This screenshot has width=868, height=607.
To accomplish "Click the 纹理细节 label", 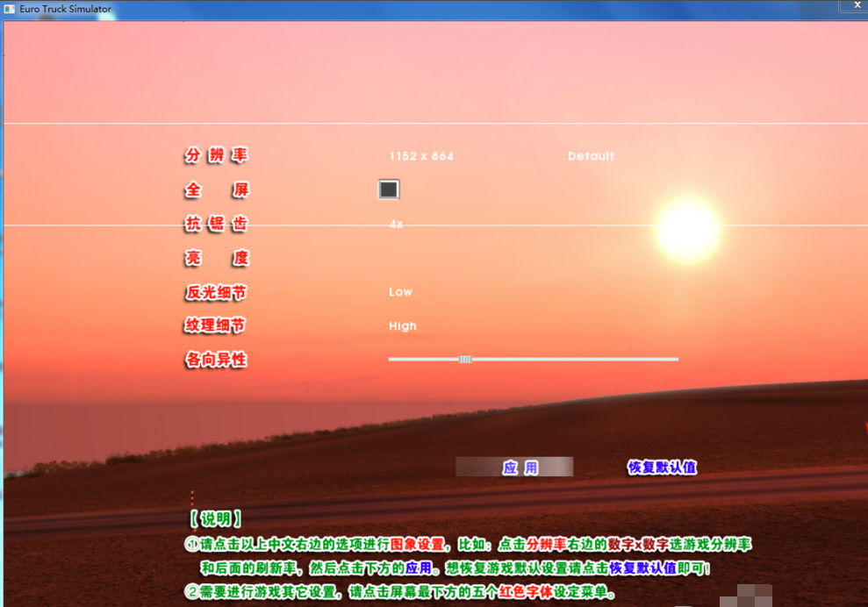I will [215, 325].
